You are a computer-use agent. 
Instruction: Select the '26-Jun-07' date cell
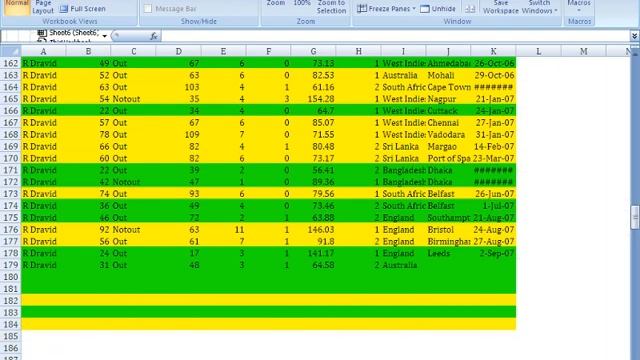(x=493, y=193)
